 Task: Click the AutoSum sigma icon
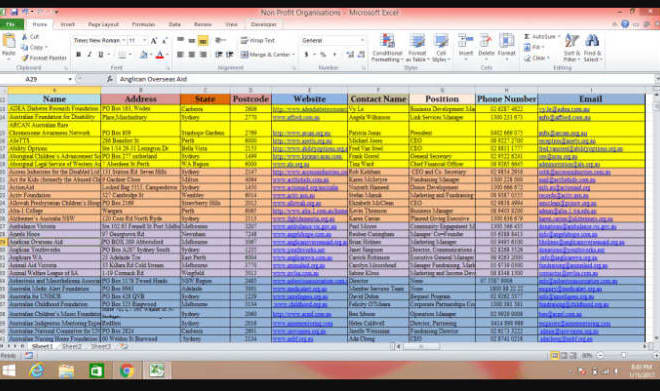527,37
